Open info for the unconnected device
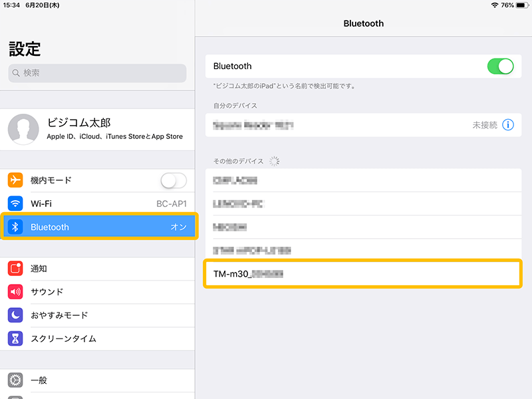The height and width of the screenshot is (399, 532). (508, 125)
